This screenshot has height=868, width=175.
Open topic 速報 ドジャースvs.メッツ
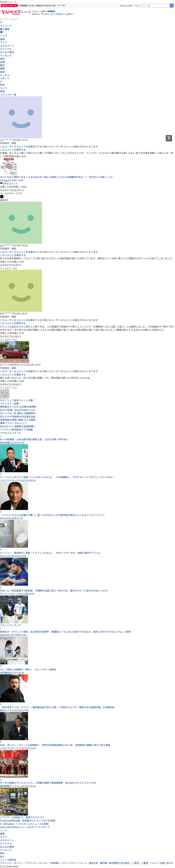(13, 423)
